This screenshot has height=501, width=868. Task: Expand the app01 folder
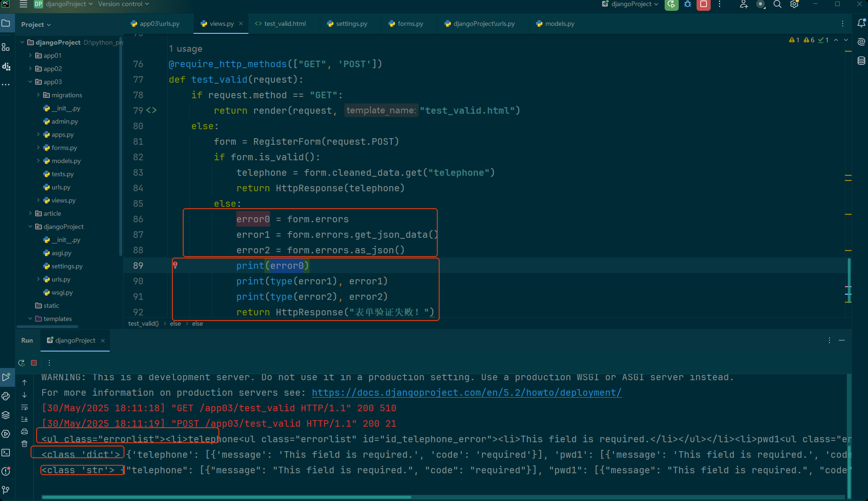(x=31, y=55)
